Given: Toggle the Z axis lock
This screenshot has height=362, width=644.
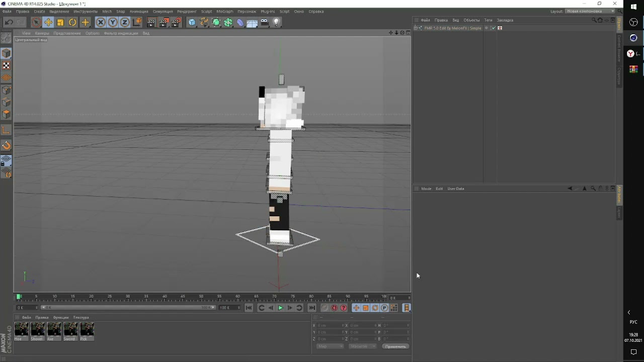Looking at the screenshot, I should point(125,22).
